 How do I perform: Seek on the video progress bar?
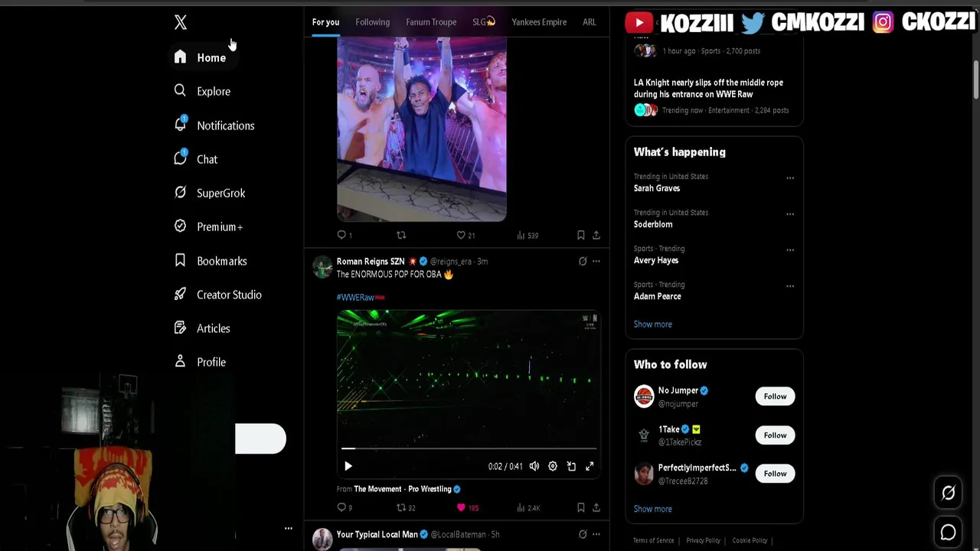coord(469,448)
